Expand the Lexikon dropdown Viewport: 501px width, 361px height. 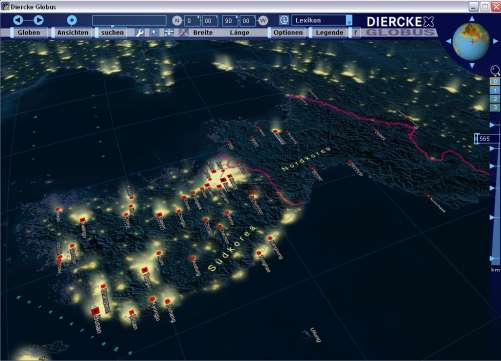click(349, 20)
